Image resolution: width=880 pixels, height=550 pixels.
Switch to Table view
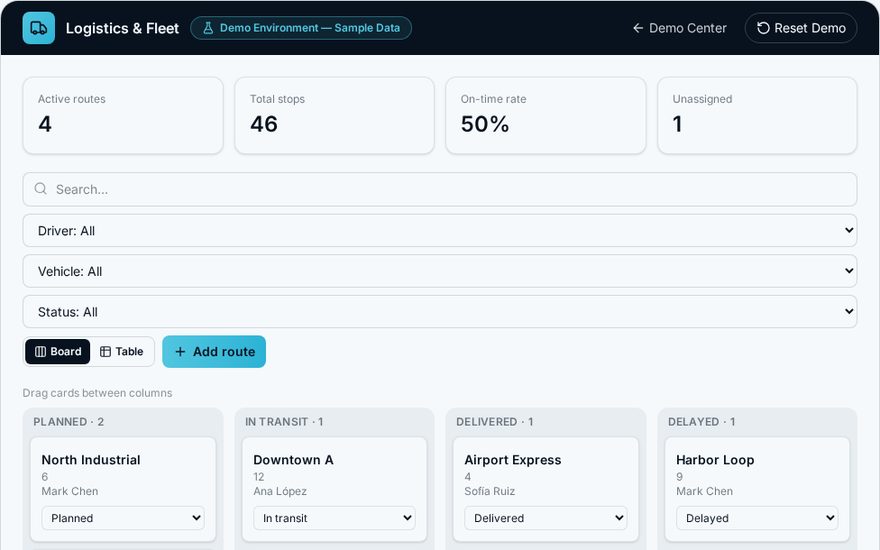(x=122, y=351)
